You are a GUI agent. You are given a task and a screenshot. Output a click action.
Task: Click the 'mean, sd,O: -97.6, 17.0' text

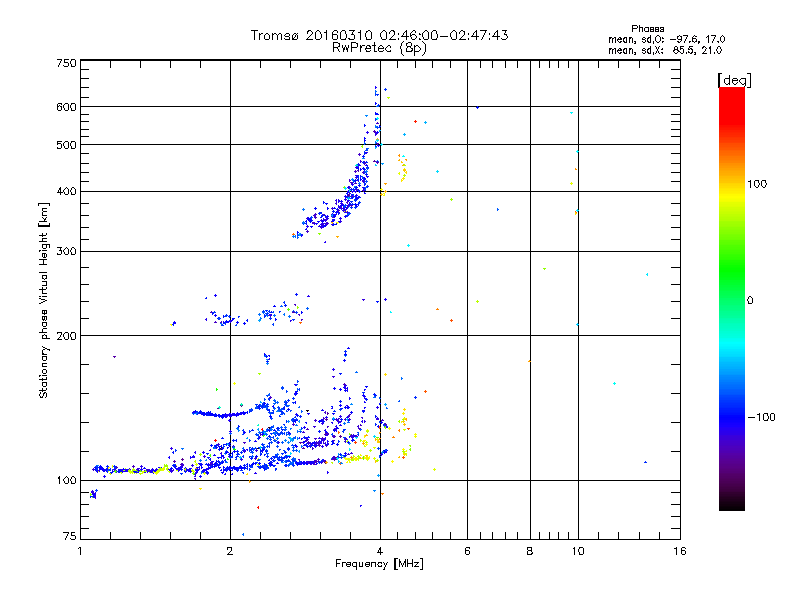666,40
